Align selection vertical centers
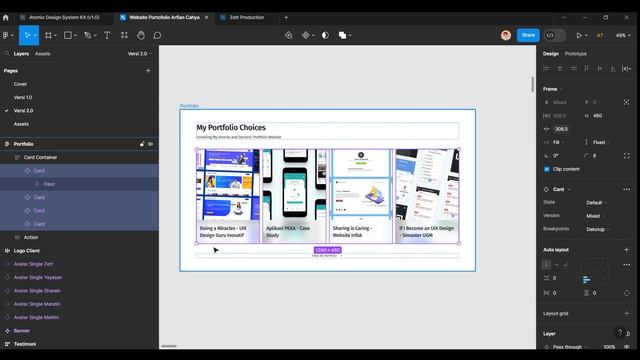The image size is (640, 360). [600, 69]
